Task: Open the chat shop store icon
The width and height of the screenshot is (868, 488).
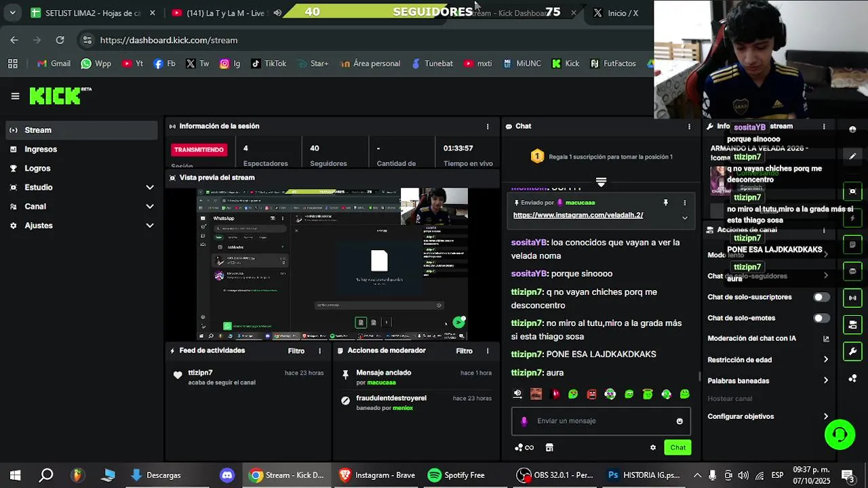Action: coord(549,447)
